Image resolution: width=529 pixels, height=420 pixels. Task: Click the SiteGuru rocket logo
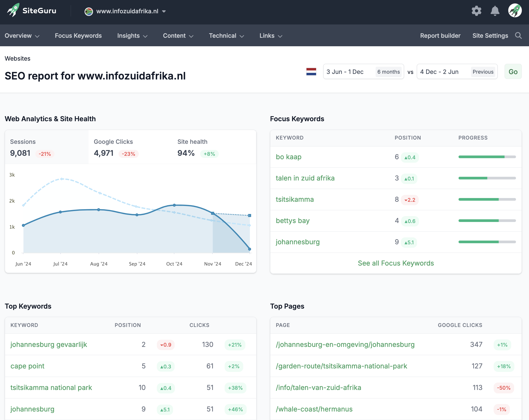(13, 11)
